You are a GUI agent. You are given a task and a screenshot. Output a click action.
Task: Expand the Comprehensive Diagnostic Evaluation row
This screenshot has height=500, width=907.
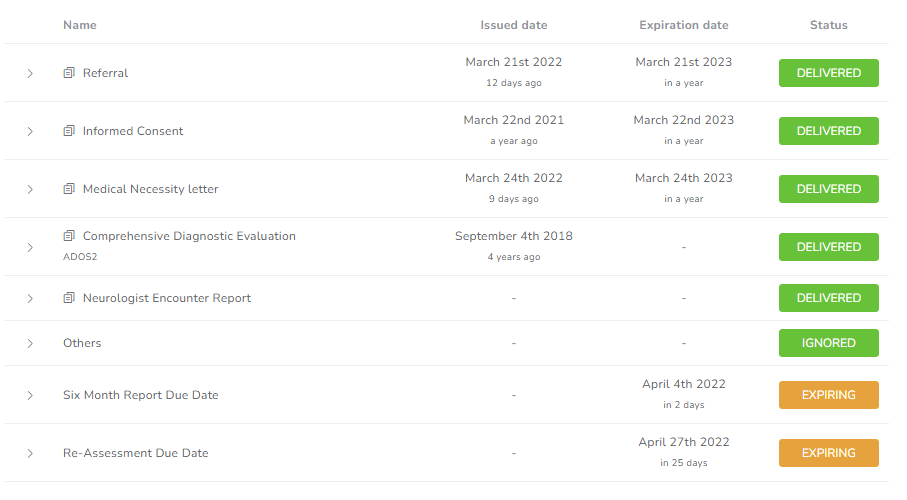pos(30,247)
